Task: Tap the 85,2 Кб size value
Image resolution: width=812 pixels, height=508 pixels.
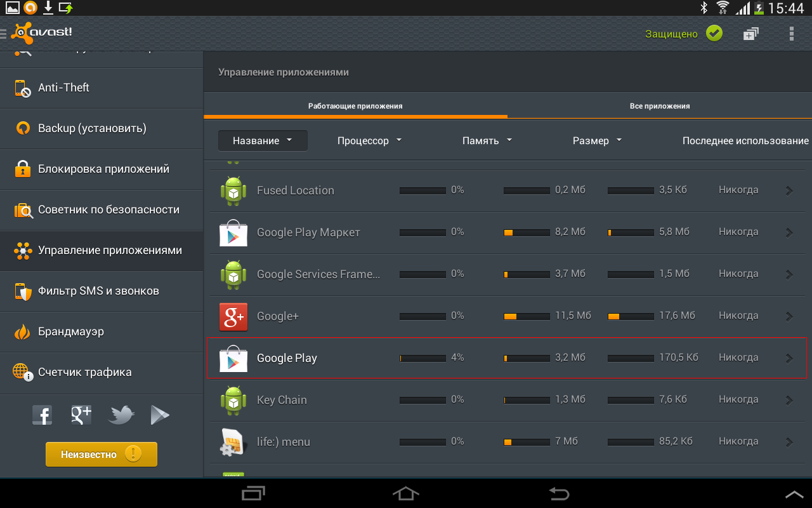Action: coord(676,441)
